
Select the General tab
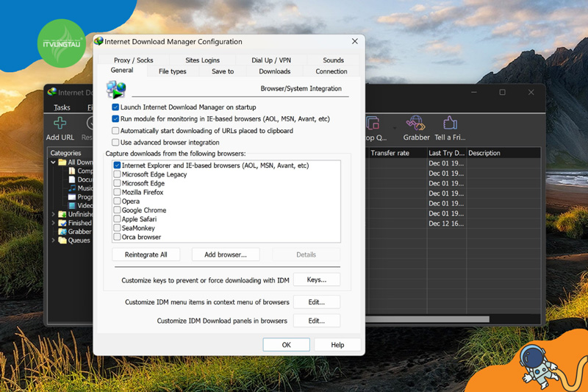122,70
